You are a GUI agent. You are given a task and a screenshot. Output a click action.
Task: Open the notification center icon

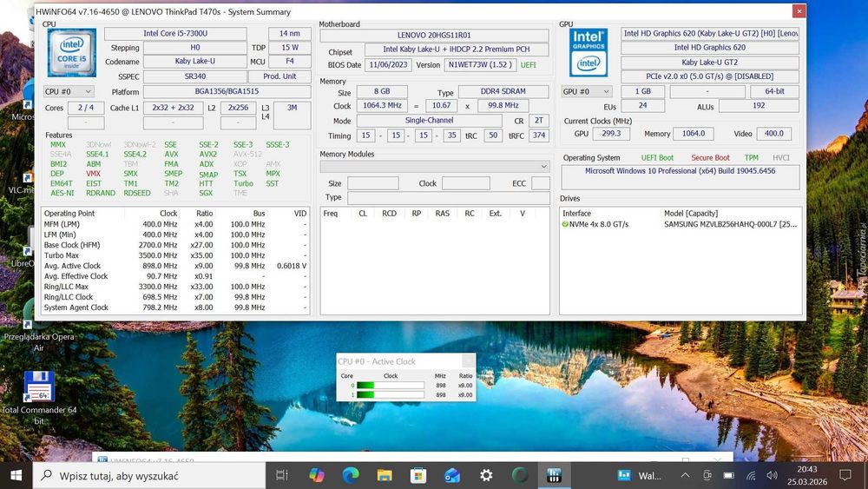pos(845,475)
